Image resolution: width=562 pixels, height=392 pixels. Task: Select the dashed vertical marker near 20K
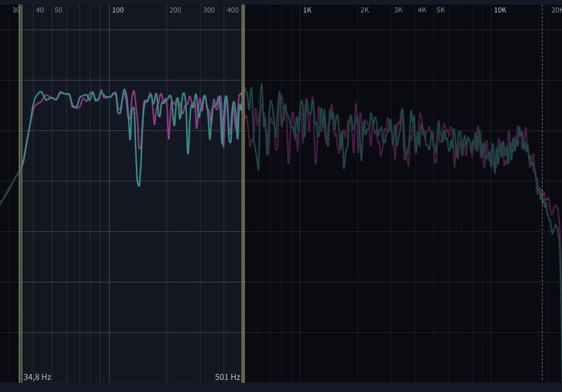tap(542, 193)
